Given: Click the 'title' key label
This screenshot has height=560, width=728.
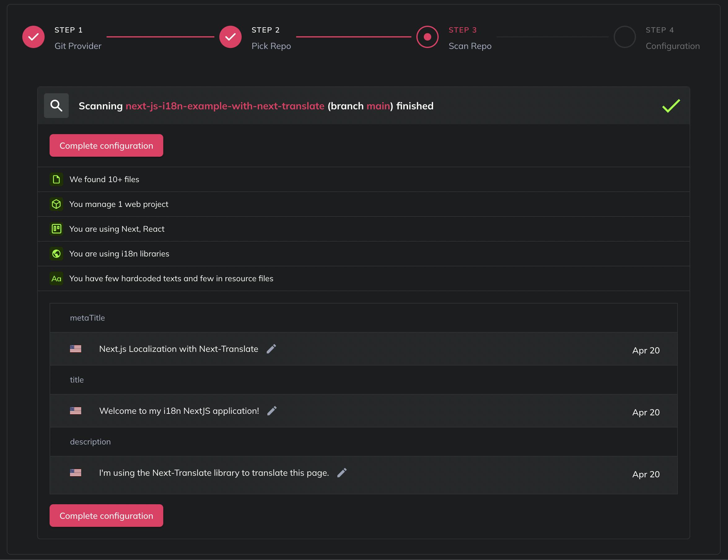Looking at the screenshot, I should pyautogui.click(x=77, y=380).
